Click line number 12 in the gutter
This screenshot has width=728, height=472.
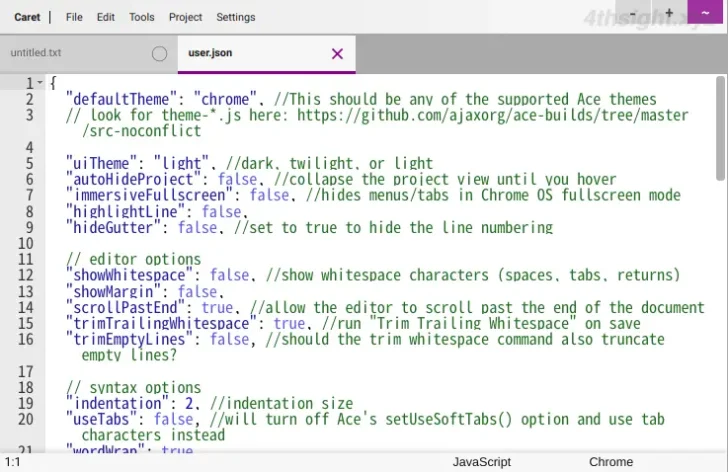pyautogui.click(x=26, y=275)
